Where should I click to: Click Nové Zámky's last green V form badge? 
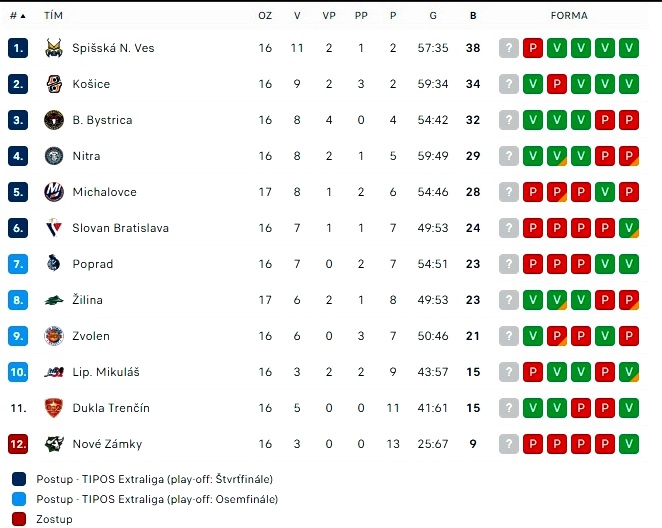coord(629,444)
